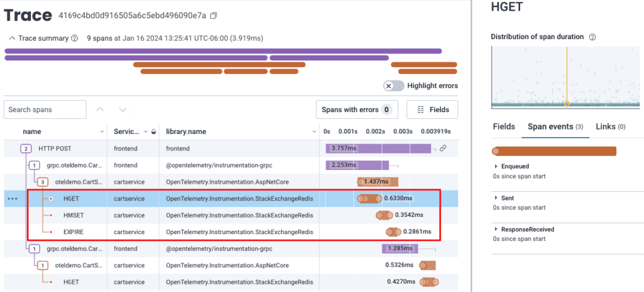Copy the trace ID to clipboard
The width and height of the screenshot is (644, 292).
[x=214, y=15]
